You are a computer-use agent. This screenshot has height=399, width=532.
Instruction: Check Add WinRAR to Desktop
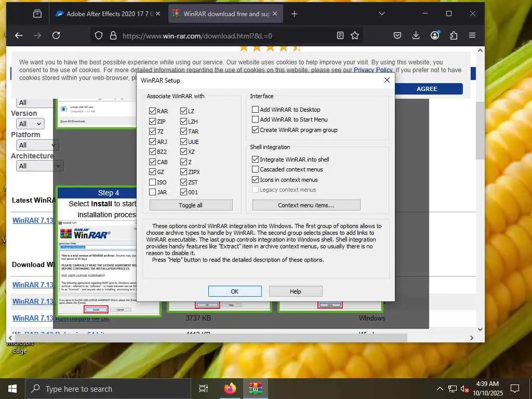(255, 109)
